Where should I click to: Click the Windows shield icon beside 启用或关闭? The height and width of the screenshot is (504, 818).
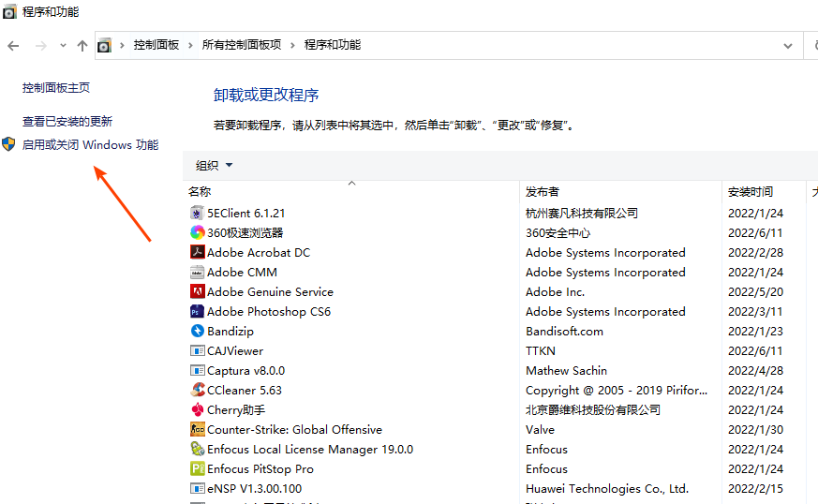(8, 144)
